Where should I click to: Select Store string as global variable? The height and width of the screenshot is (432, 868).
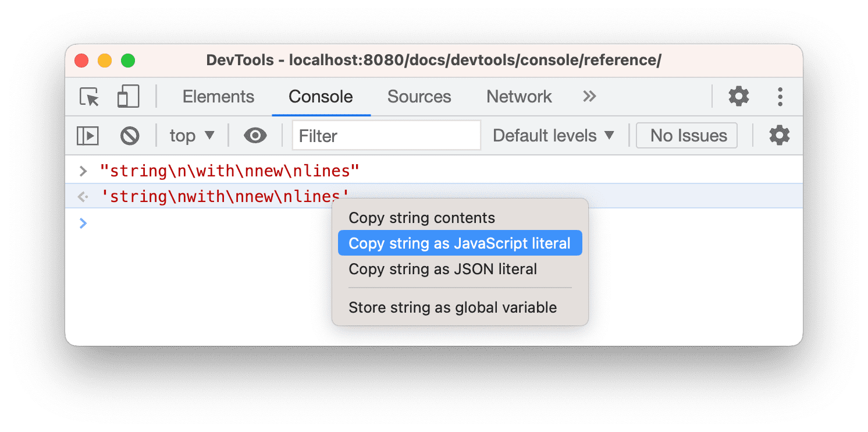pyautogui.click(x=453, y=307)
